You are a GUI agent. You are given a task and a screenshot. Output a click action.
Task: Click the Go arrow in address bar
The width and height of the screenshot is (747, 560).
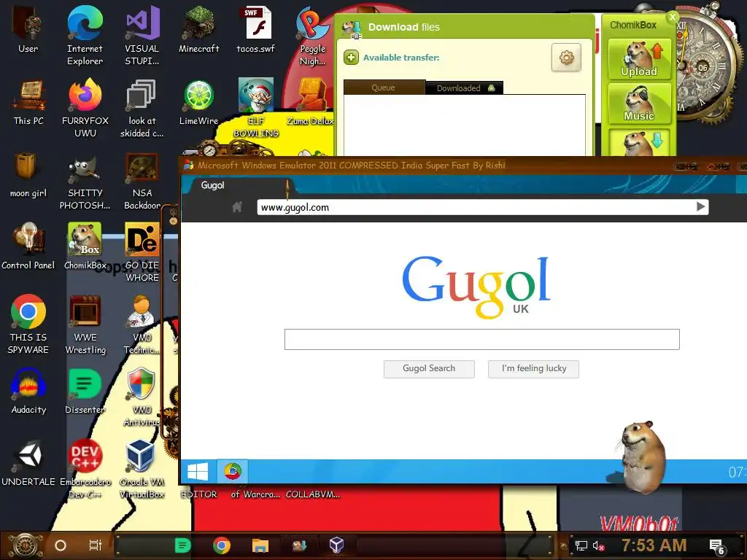click(x=700, y=206)
